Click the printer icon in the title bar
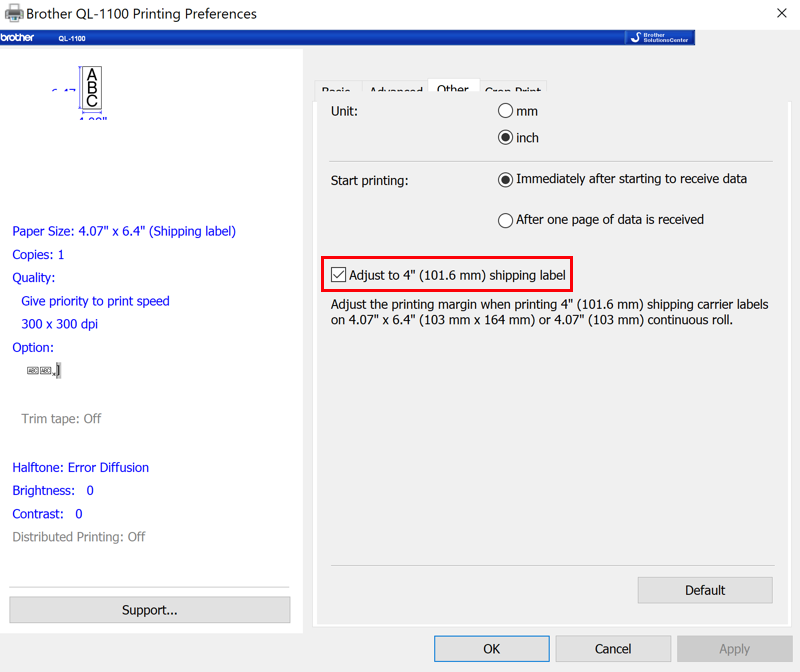Screen dimensions: 800x672 pos(15,13)
